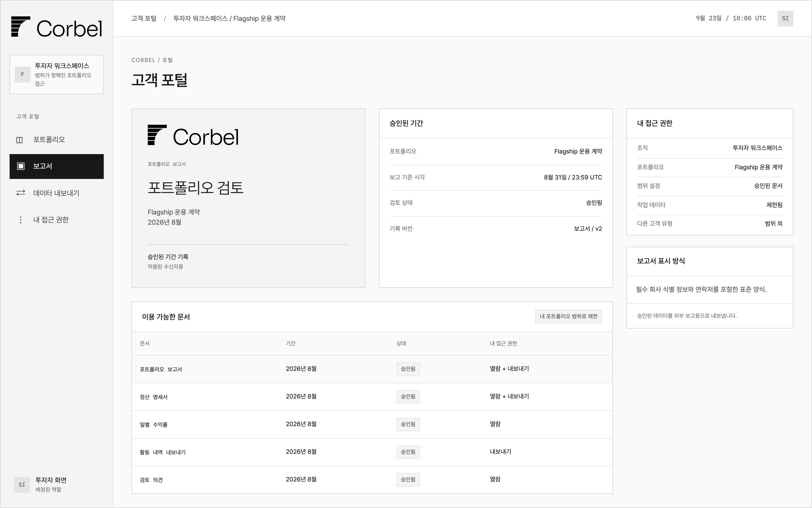Click the 상태 column header
This screenshot has width=812, height=508.
[401, 343]
